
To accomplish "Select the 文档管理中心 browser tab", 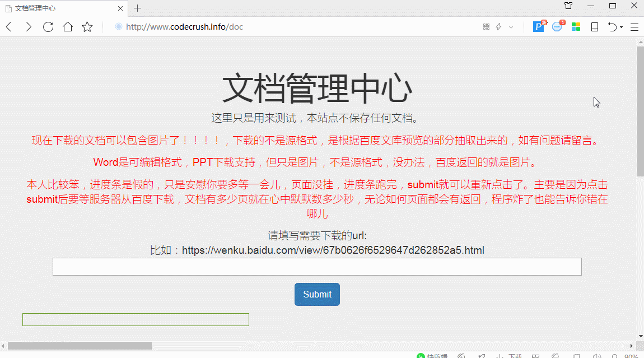I will coord(64,8).
